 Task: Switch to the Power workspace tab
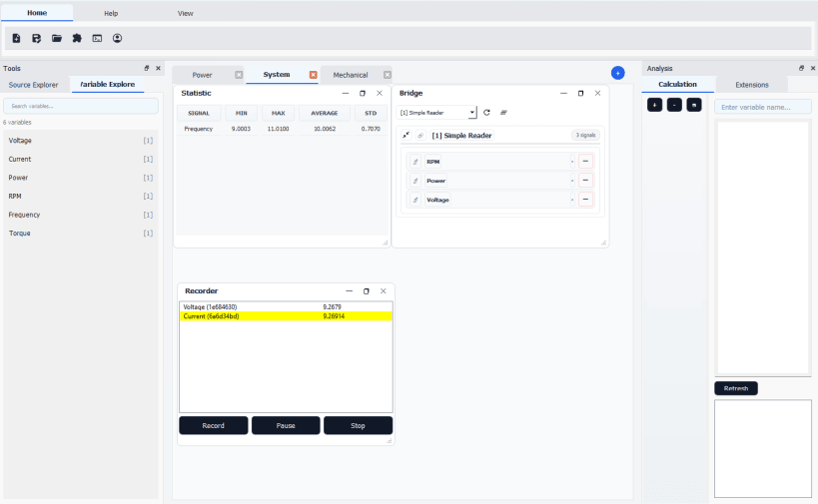pos(202,75)
